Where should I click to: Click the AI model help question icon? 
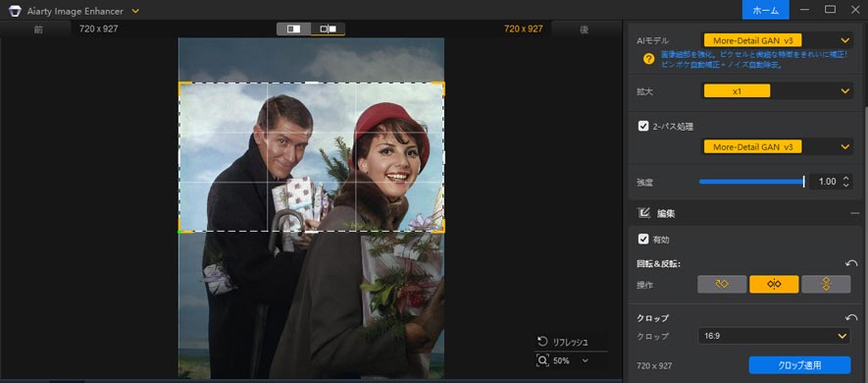[648, 59]
